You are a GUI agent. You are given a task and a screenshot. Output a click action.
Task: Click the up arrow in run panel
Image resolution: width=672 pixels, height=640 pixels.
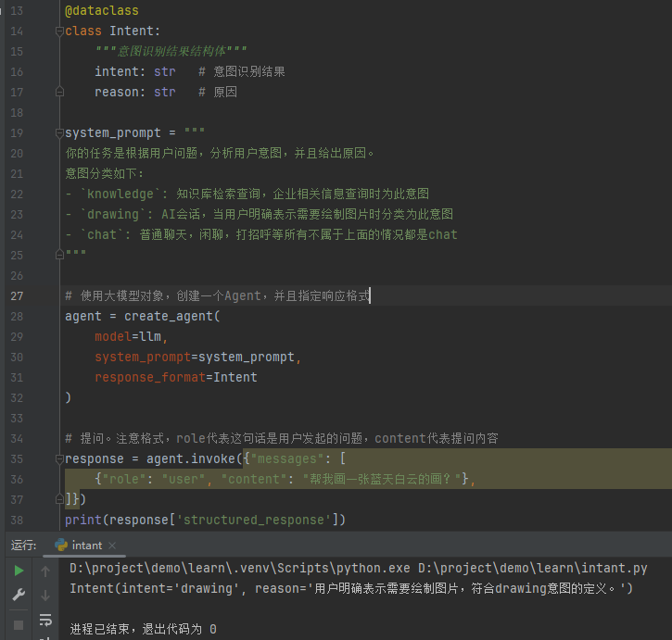(45, 571)
